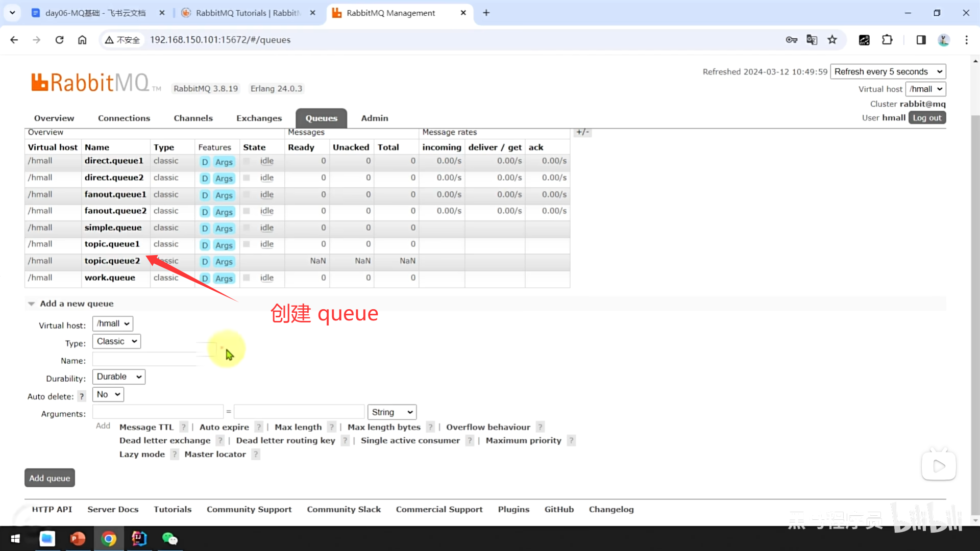980x551 pixels.
Task: Open the queue Type Classic dropdown
Action: (116, 341)
